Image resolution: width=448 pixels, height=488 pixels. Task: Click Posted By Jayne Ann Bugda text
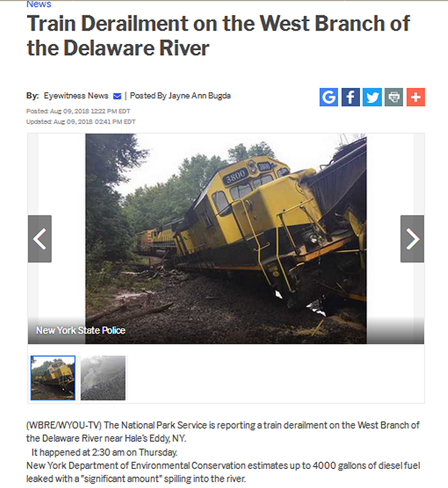180,96
